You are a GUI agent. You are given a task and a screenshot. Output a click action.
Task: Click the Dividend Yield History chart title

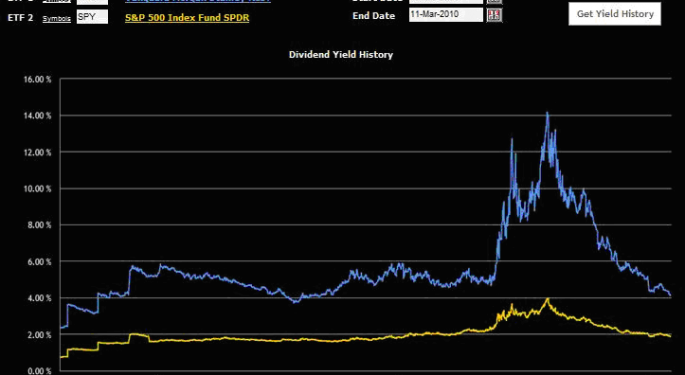click(341, 55)
